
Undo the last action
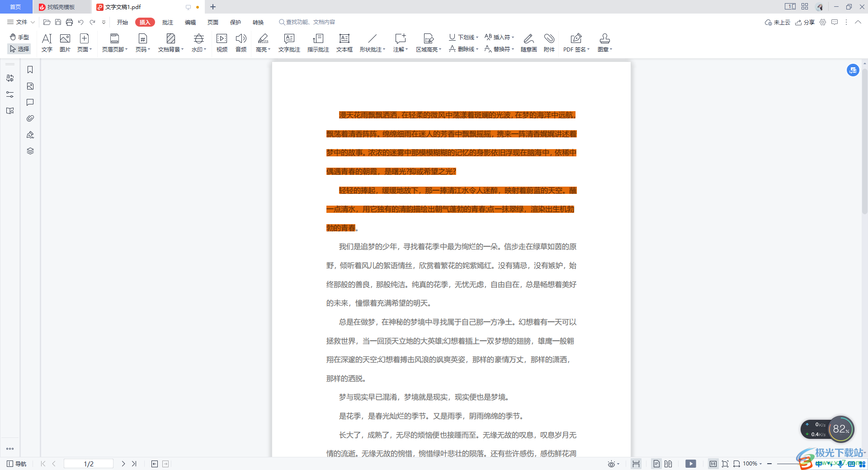click(x=81, y=22)
